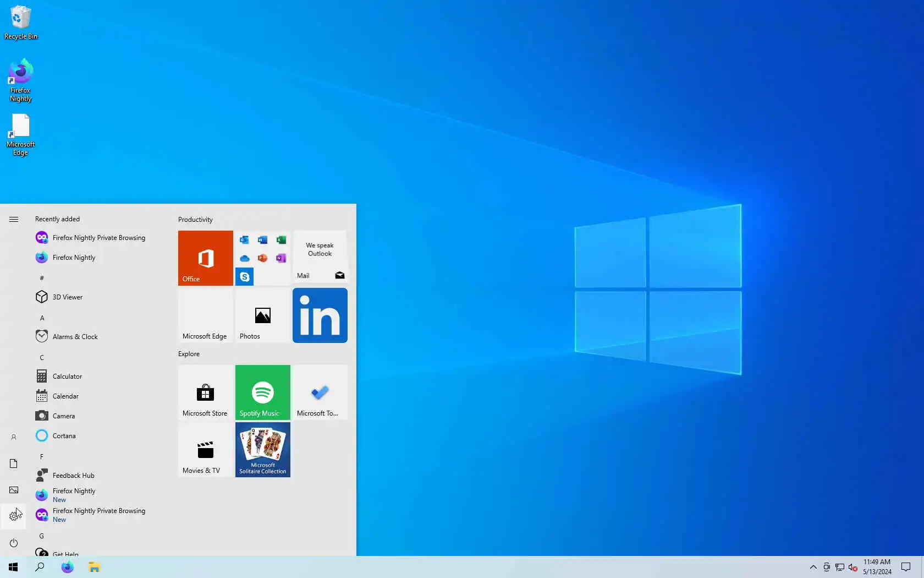
Task: Open Firefox Nightly from the taskbar
Action: coord(67,567)
